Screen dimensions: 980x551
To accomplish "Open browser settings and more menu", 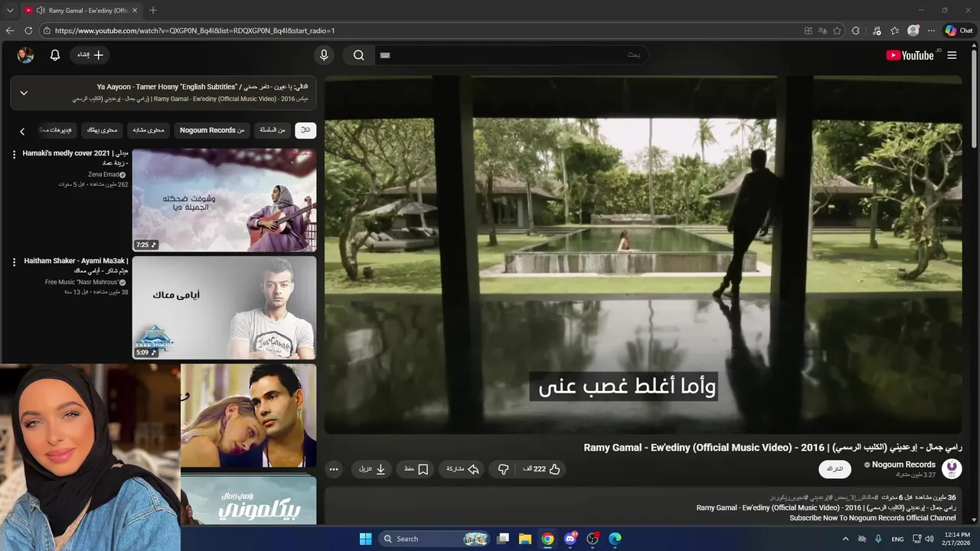I will [x=931, y=31].
